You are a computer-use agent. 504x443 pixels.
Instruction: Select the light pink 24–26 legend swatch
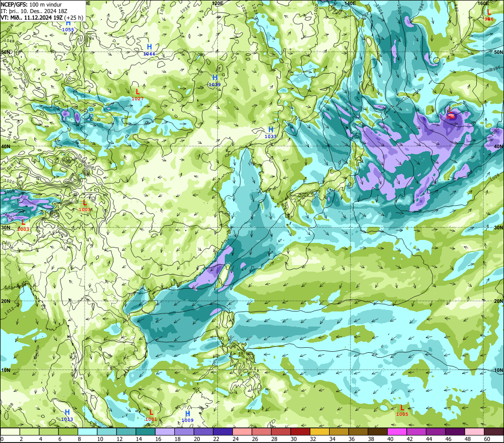tap(242, 431)
